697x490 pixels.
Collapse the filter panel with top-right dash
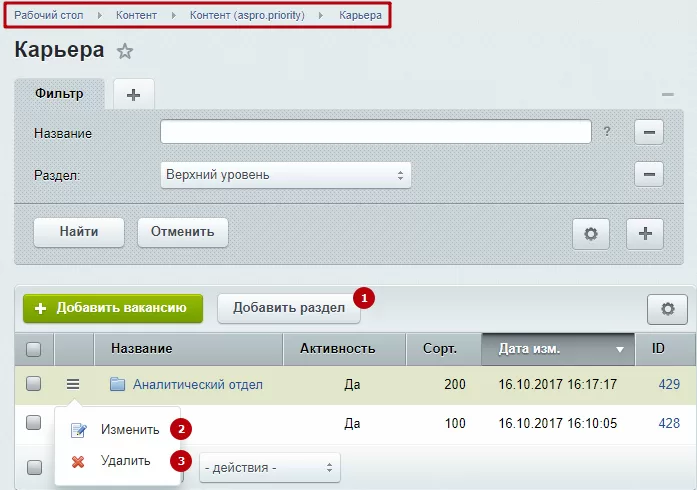(x=668, y=94)
